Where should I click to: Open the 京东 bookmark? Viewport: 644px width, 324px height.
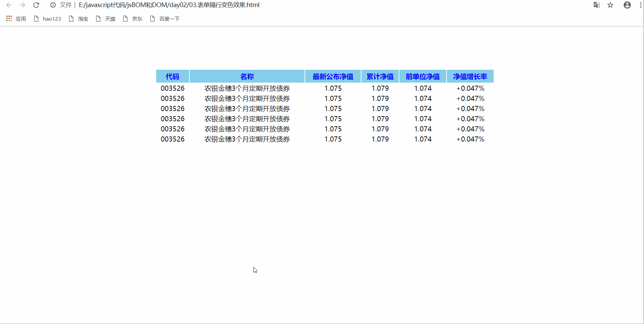(x=133, y=19)
